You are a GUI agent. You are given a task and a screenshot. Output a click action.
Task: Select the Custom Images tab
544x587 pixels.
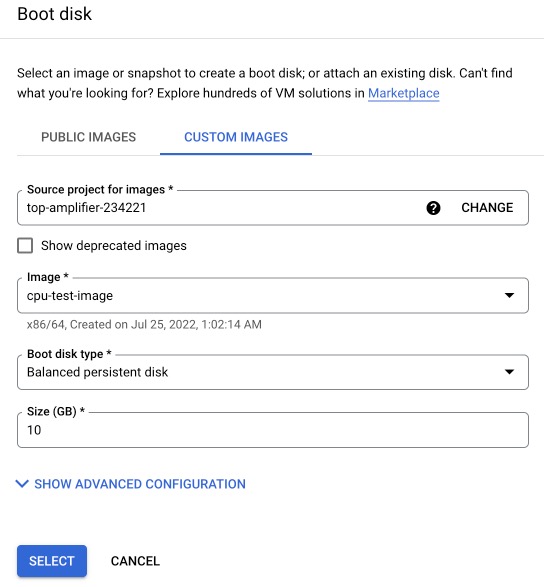click(236, 137)
